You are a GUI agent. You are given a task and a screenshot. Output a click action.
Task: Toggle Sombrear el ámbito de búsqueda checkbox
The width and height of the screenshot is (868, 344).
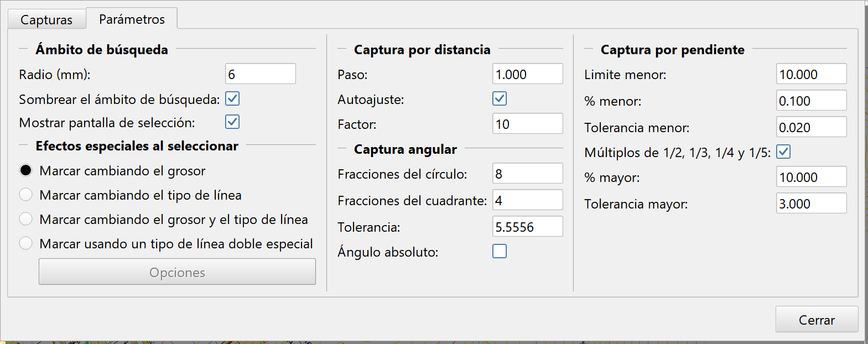coord(232,99)
